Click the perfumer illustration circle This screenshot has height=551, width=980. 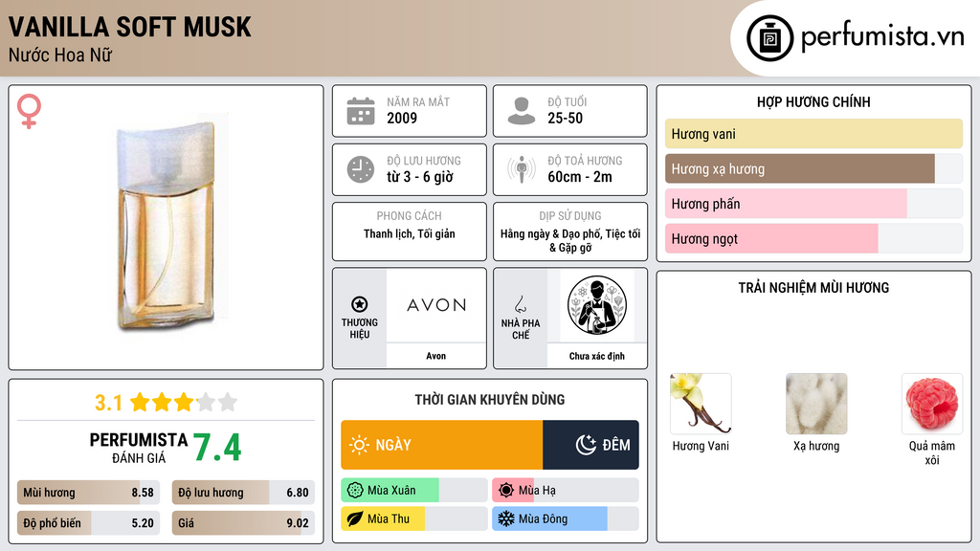597,305
